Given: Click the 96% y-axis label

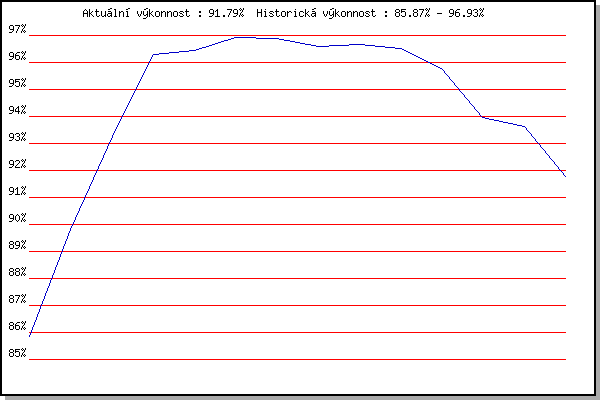Looking at the screenshot, I should click(x=17, y=56).
